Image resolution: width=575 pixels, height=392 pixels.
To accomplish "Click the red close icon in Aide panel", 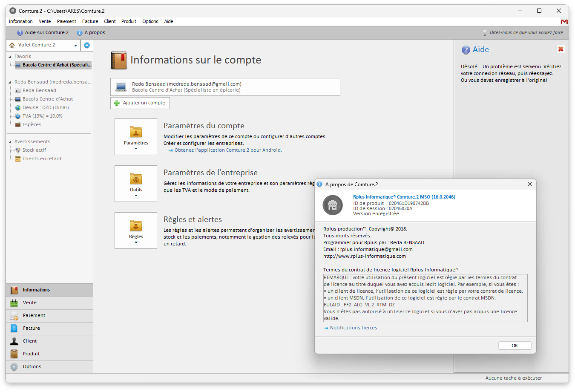I will pos(561,49).
